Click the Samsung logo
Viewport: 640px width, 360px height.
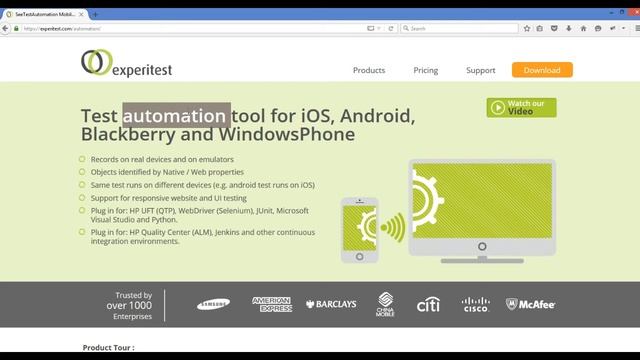pyautogui.click(x=213, y=304)
